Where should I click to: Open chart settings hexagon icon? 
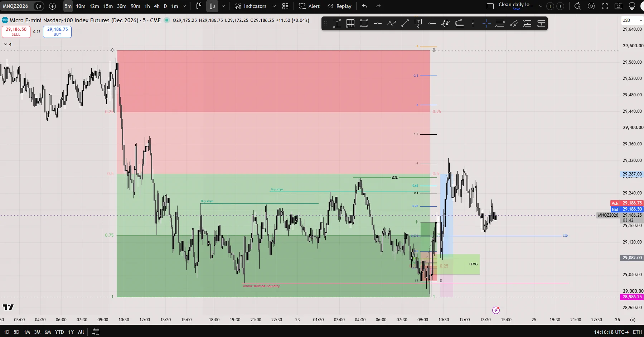click(x=591, y=6)
